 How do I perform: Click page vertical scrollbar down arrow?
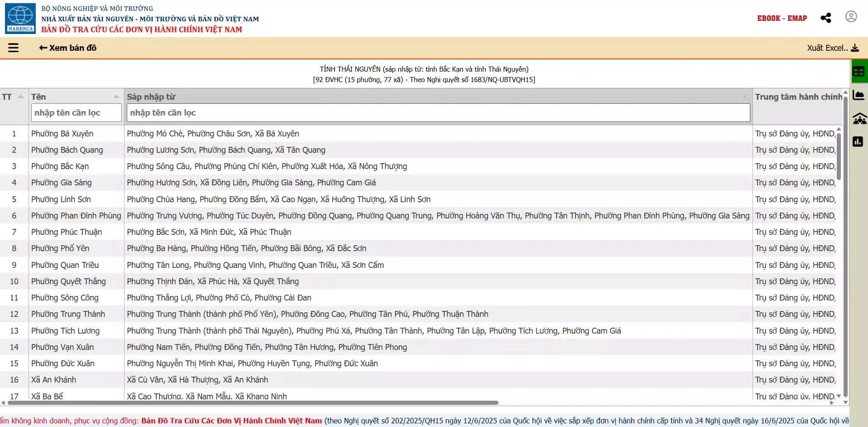(x=845, y=402)
